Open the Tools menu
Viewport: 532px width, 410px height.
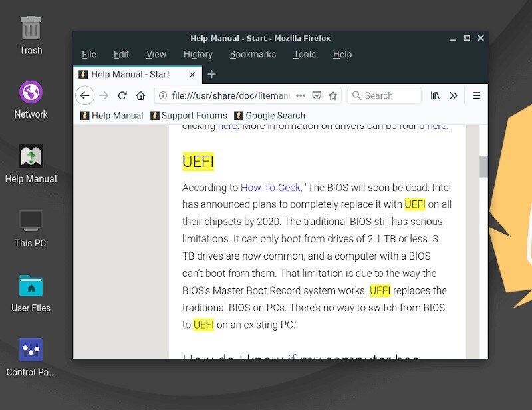[305, 55]
